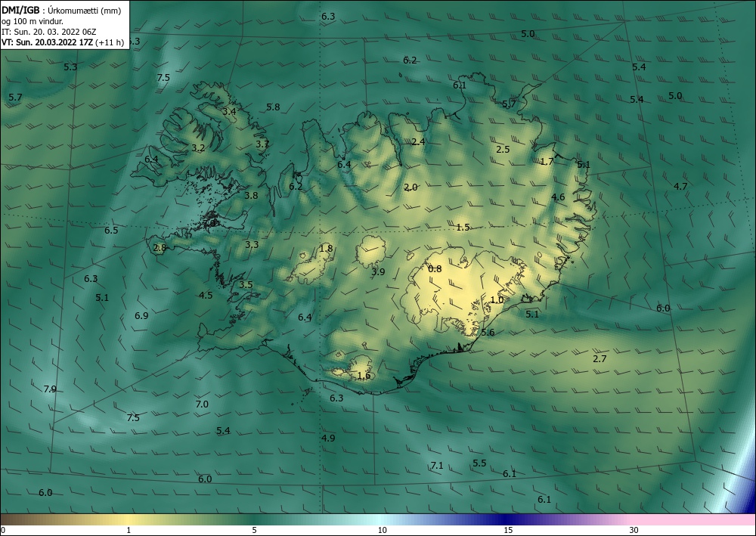The height and width of the screenshot is (536, 756).
Task: Click the map value "5.8"
Action: tap(273, 107)
